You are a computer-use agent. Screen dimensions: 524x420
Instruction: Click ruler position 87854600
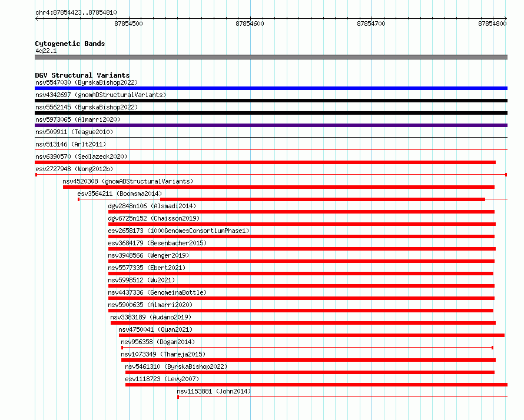(250, 24)
